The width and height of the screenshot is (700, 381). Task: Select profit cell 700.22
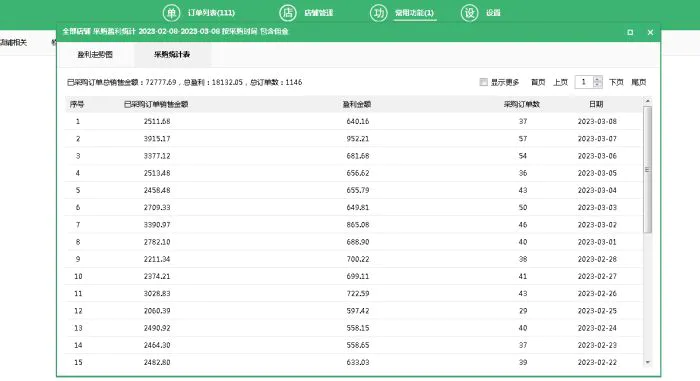[358, 259]
